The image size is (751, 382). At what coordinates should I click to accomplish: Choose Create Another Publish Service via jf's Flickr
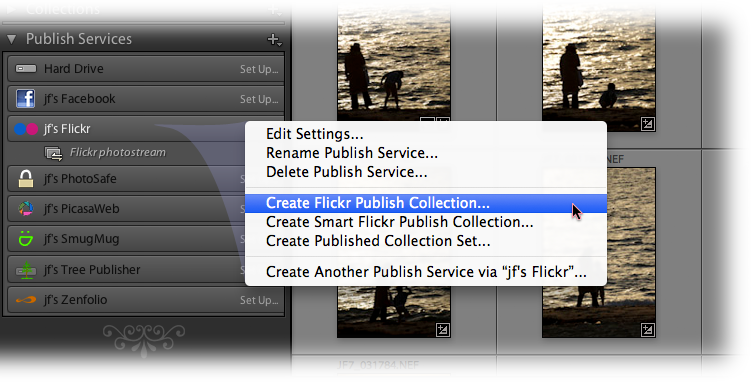[425, 272]
